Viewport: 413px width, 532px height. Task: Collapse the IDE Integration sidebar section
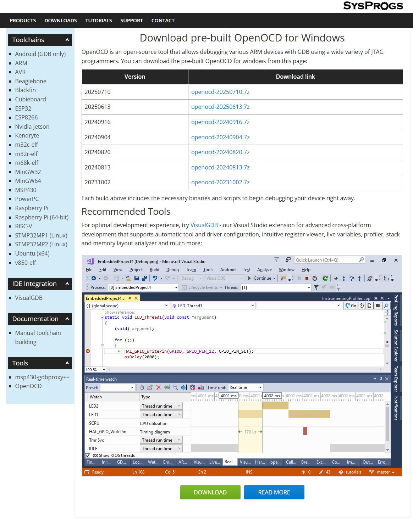[67, 284]
